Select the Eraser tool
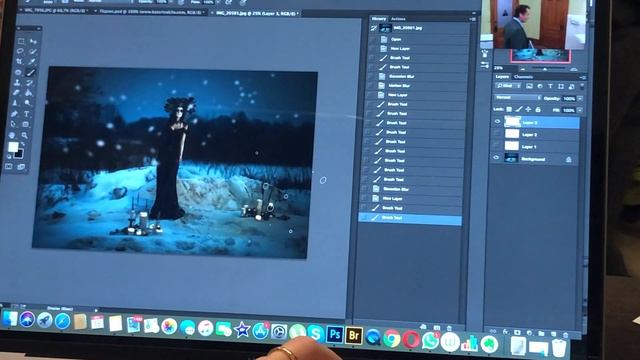 pyautogui.click(x=17, y=93)
